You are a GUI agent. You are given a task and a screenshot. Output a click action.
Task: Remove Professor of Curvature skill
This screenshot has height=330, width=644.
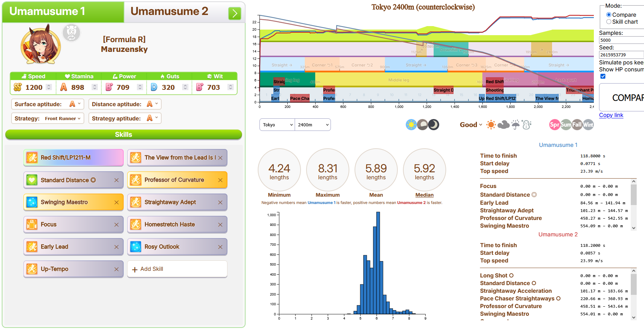tap(220, 180)
